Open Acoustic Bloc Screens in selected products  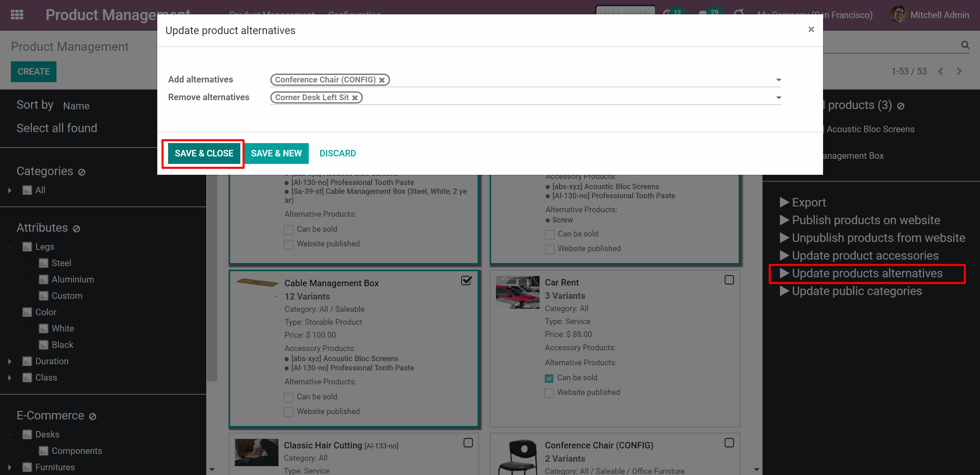[870, 129]
